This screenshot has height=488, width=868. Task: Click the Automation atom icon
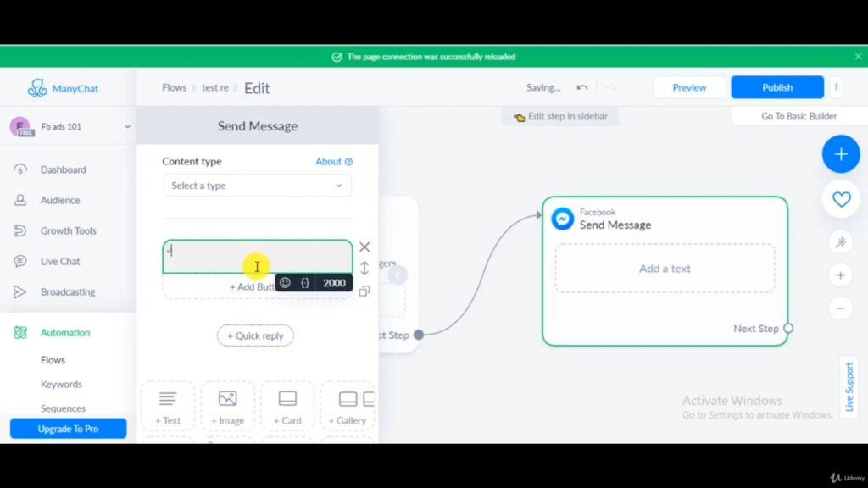pos(20,332)
